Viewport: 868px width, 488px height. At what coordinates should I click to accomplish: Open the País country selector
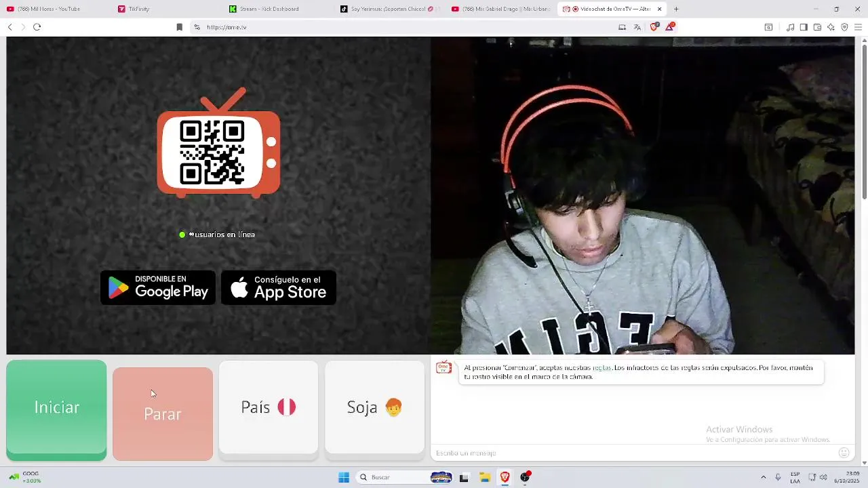pyautogui.click(x=269, y=407)
